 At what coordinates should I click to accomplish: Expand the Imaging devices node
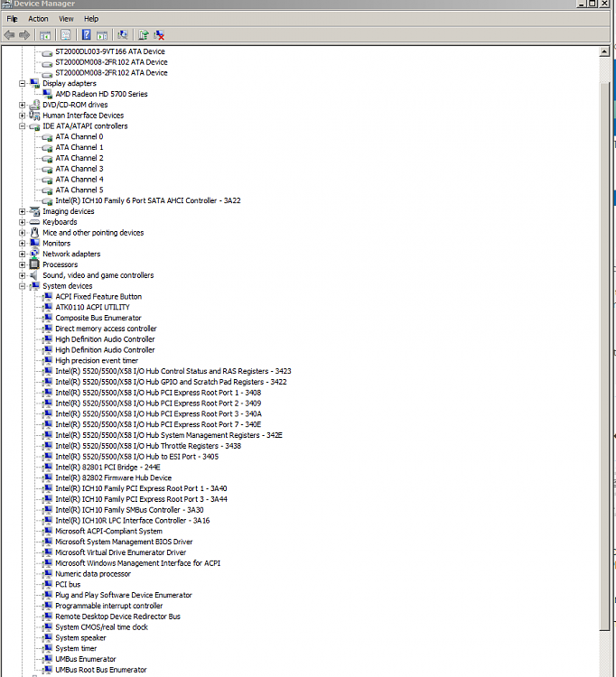(x=22, y=211)
